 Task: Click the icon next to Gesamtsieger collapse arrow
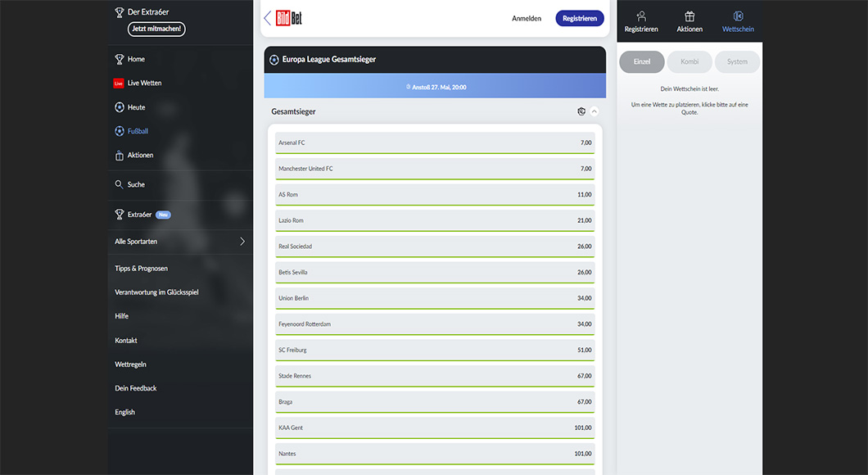coord(581,111)
